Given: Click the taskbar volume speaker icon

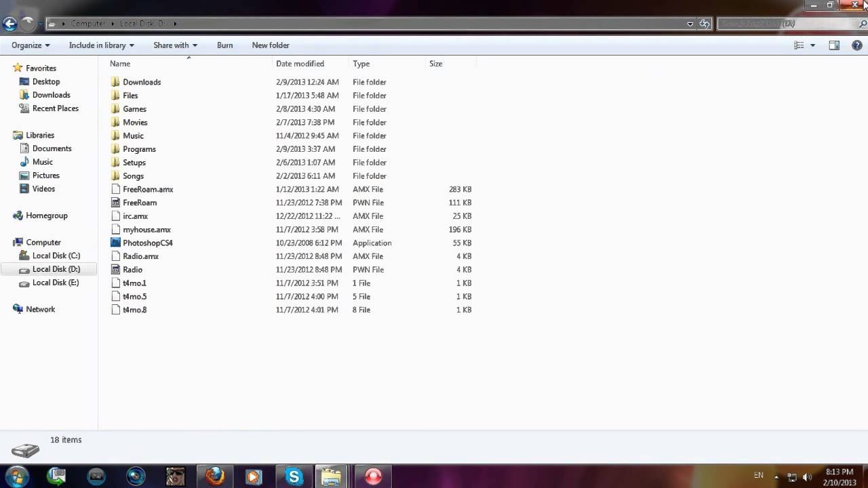Looking at the screenshot, I should (807, 477).
